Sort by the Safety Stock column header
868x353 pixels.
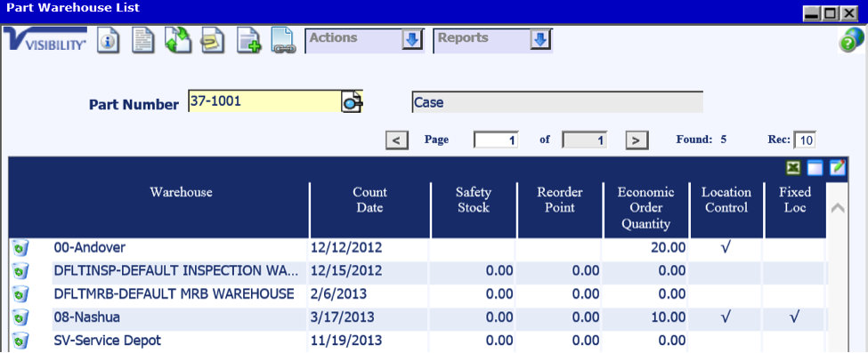pyautogui.click(x=474, y=200)
